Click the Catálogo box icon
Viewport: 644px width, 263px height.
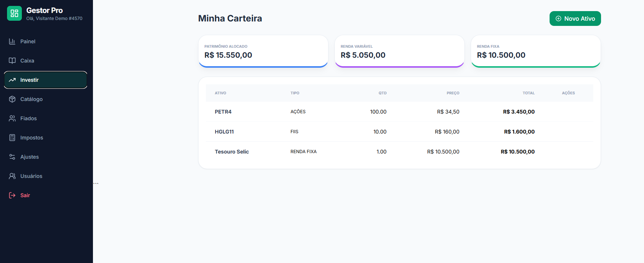coord(12,99)
